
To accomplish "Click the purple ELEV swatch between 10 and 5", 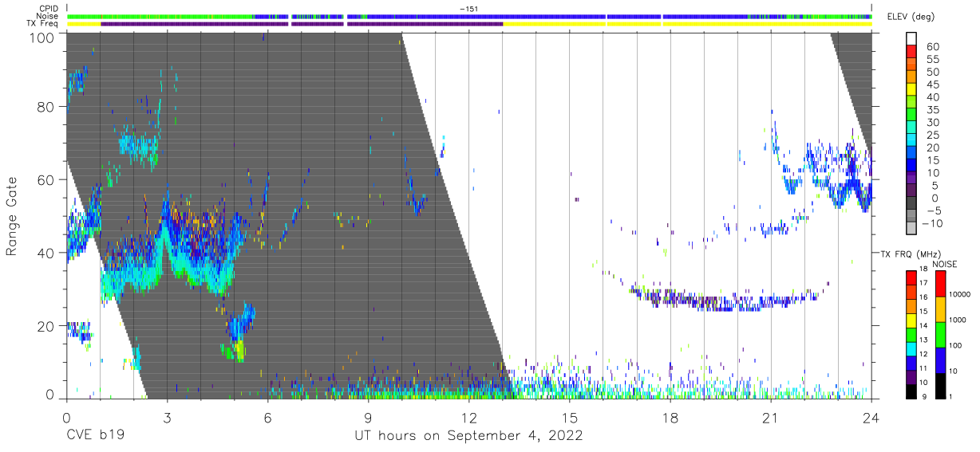I will pyautogui.click(x=911, y=179).
